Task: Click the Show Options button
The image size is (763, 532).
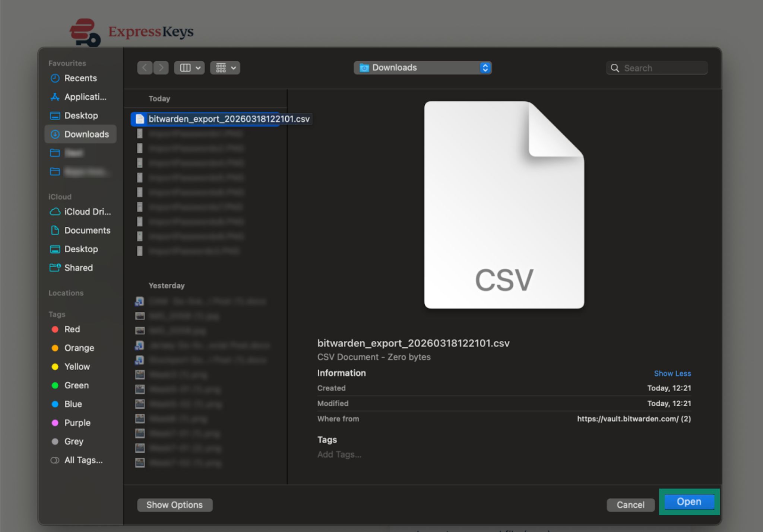Action: tap(174, 505)
